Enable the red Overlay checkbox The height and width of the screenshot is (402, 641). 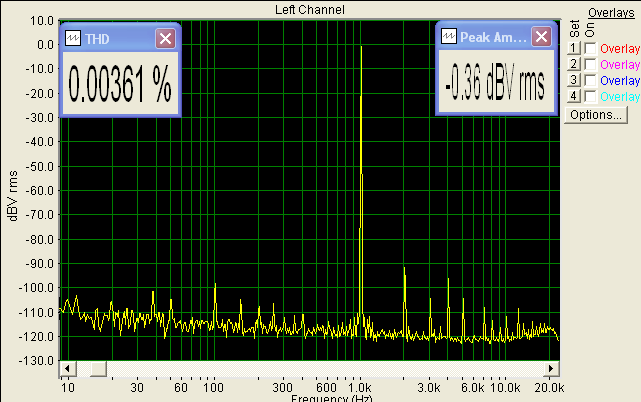click(x=590, y=49)
